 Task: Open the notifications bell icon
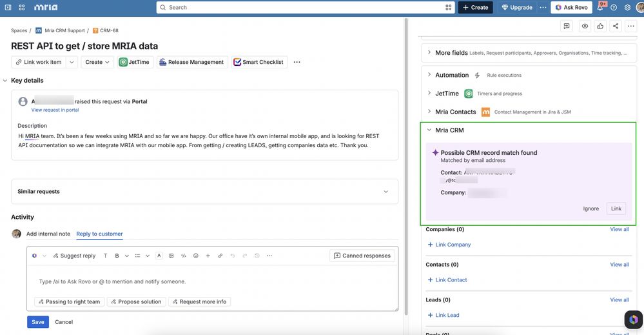600,7
